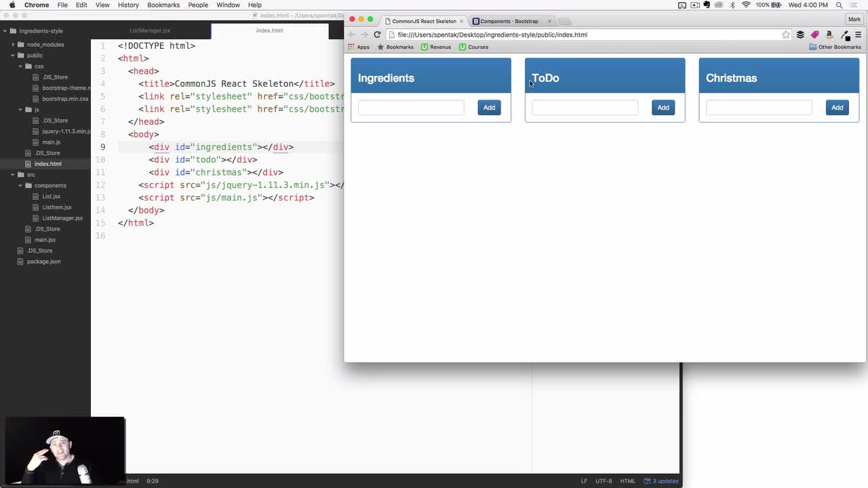This screenshot has width=868, height=488.
Task: Click the Bluetooth menu bar icon
Action: coord(732,5)
